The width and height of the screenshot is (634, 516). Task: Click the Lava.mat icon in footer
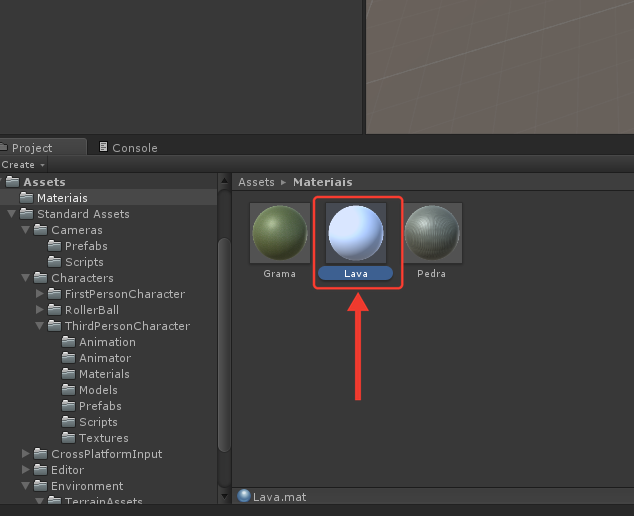[244, 496]
